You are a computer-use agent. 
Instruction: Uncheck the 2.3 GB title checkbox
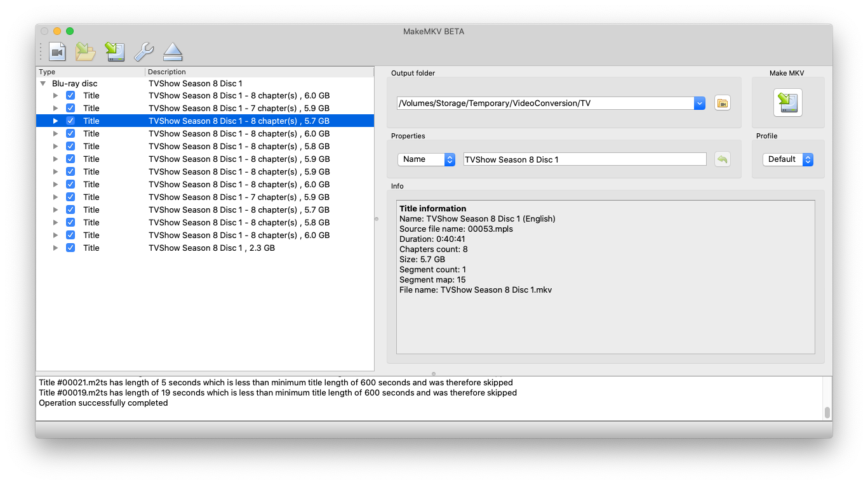[x=70, y=248]
